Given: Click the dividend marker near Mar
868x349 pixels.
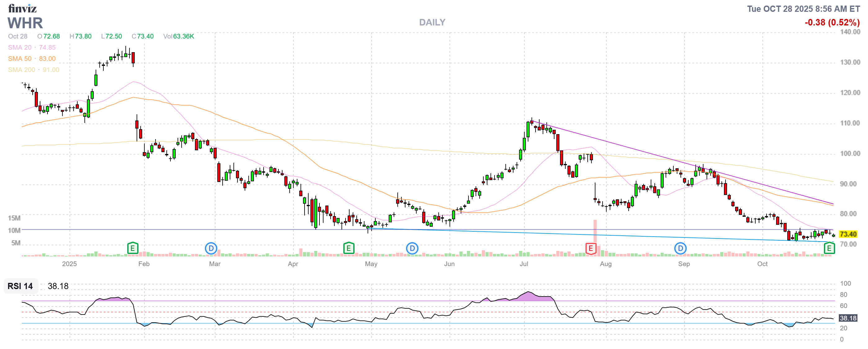Looking at the screenshot, I should pos(211,249).
